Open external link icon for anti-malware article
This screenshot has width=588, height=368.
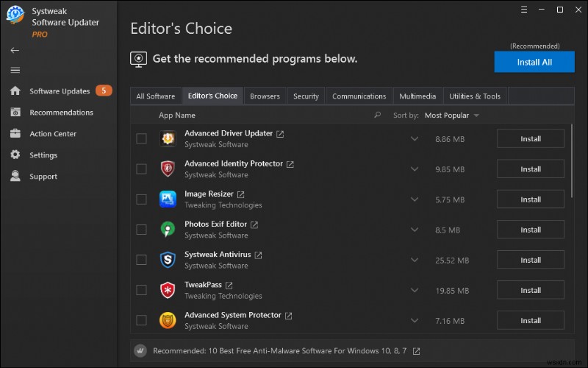pos(416,351)
